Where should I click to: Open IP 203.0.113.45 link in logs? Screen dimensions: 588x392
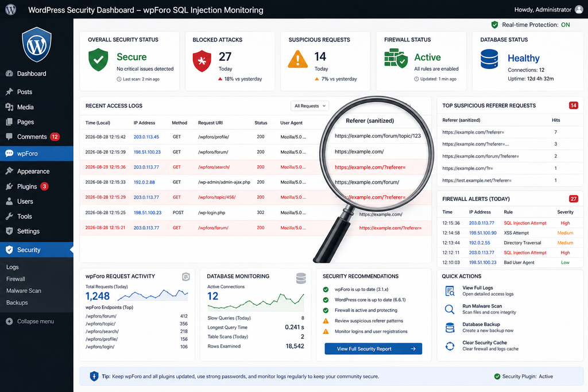[x=146, y=137]
